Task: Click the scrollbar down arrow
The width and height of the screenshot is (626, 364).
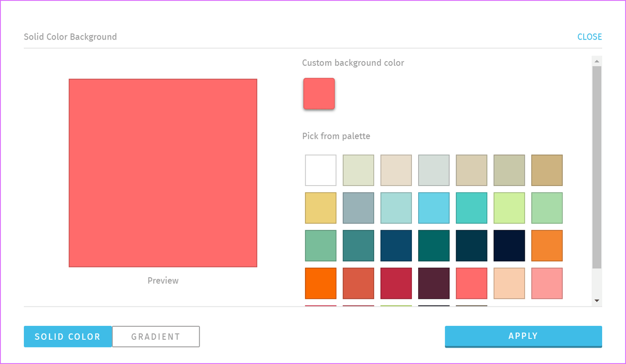Action: (x=597, y=301)
